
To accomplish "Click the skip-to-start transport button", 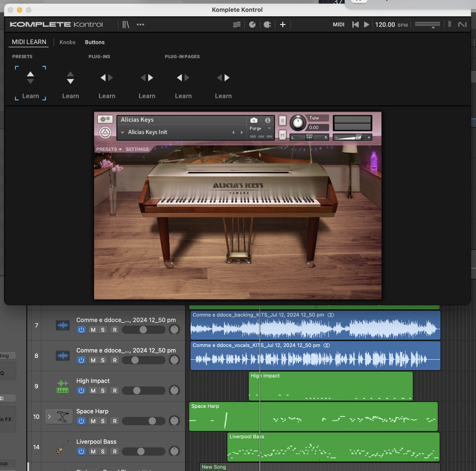I will [x=355, y=24].
